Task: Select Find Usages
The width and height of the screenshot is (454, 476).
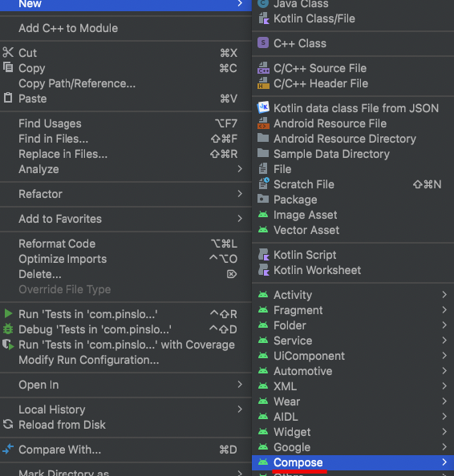Action: tap(50, 123)
